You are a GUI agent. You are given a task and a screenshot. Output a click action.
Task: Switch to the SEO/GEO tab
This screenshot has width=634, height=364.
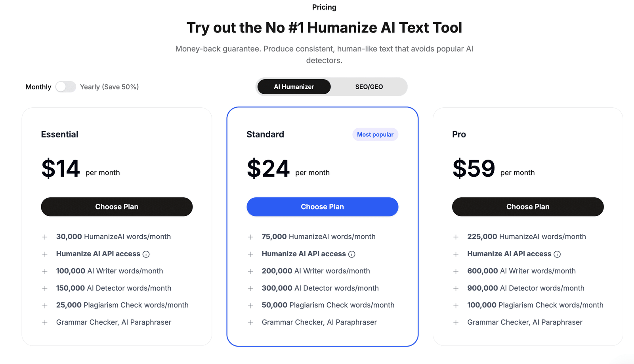click(x=369, y=87)
